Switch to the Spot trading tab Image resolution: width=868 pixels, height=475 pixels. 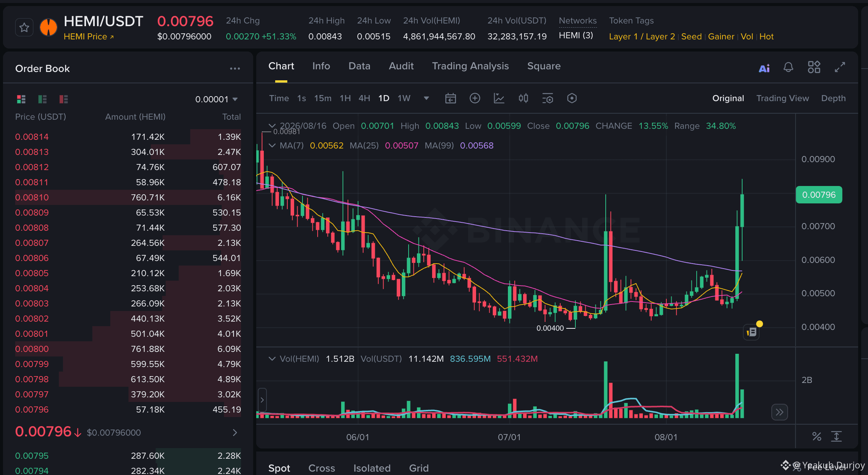[279, 468]
